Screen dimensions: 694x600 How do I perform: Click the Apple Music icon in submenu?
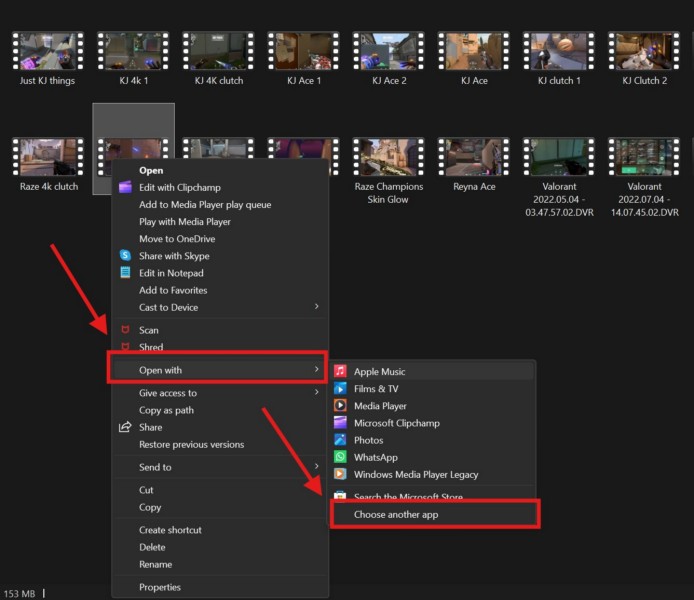point(340,372)
